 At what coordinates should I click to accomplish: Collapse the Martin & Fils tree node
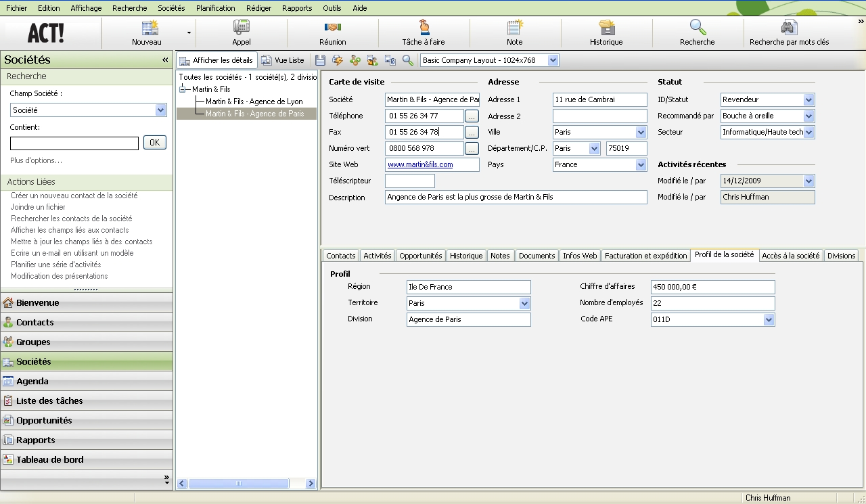tap(183, 89)
